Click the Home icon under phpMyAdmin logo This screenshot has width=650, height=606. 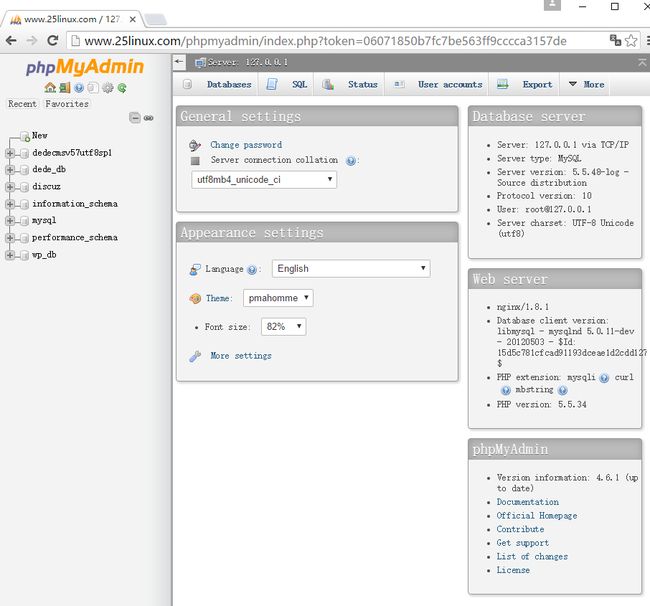tap(50, 87)
